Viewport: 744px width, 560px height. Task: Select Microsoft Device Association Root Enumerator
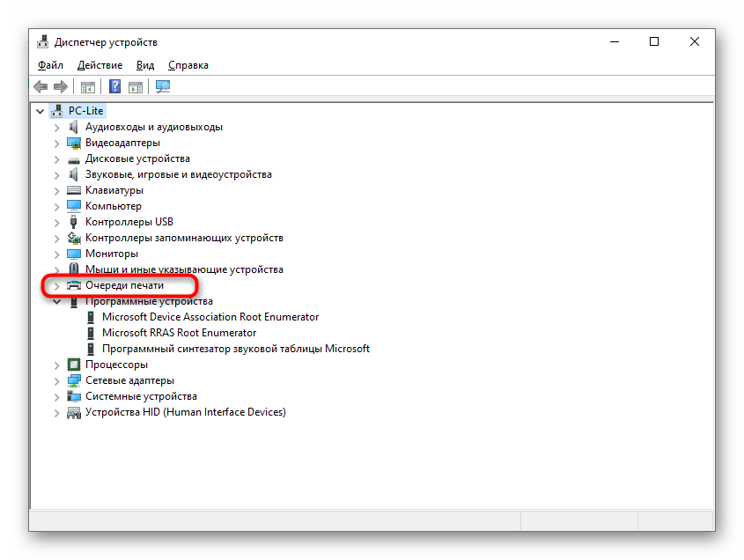point(210,317)
